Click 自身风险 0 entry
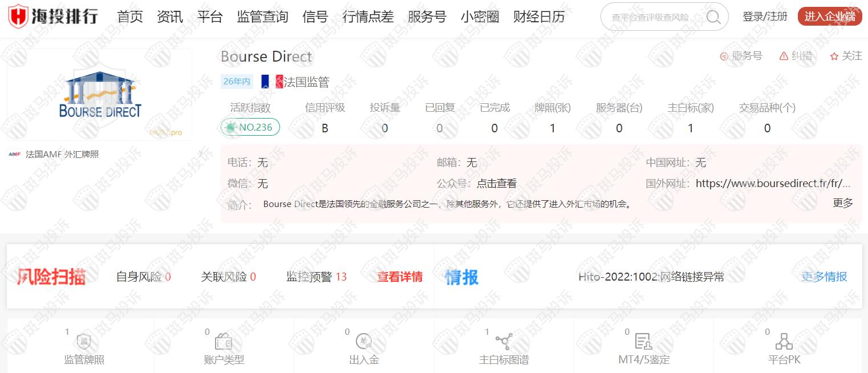Viewport: 868px width, 373px height. point(144,277)
